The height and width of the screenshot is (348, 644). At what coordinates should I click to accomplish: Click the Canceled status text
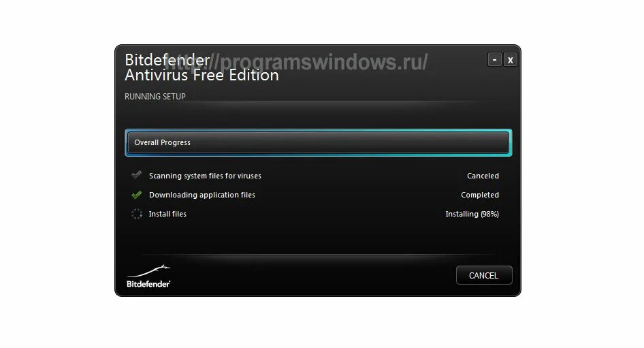(483, 176)
